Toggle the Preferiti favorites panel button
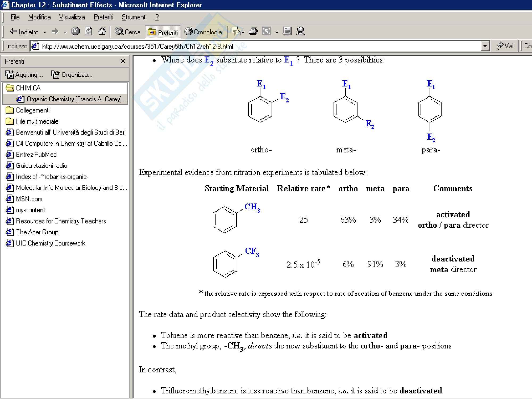The height and width of the screenshot is (399, 532). click(x=163, y=32)
